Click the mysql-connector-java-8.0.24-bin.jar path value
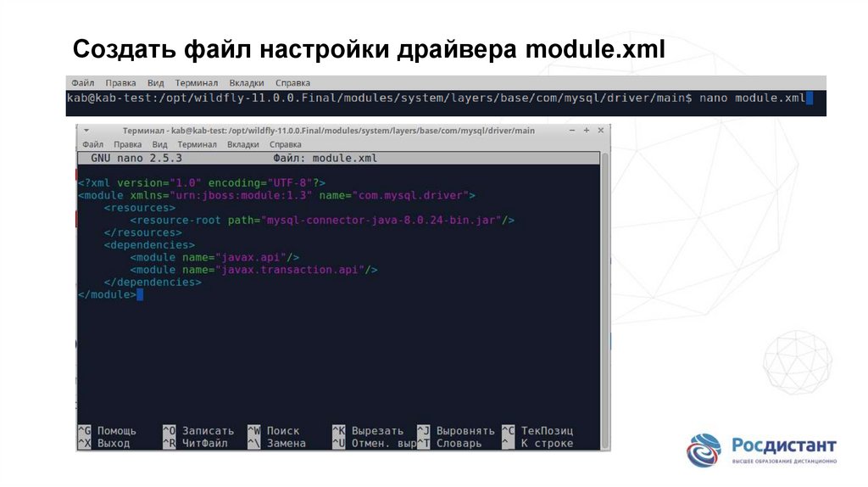Viewport: 868px width, 487px height. (x=381, y=221)
